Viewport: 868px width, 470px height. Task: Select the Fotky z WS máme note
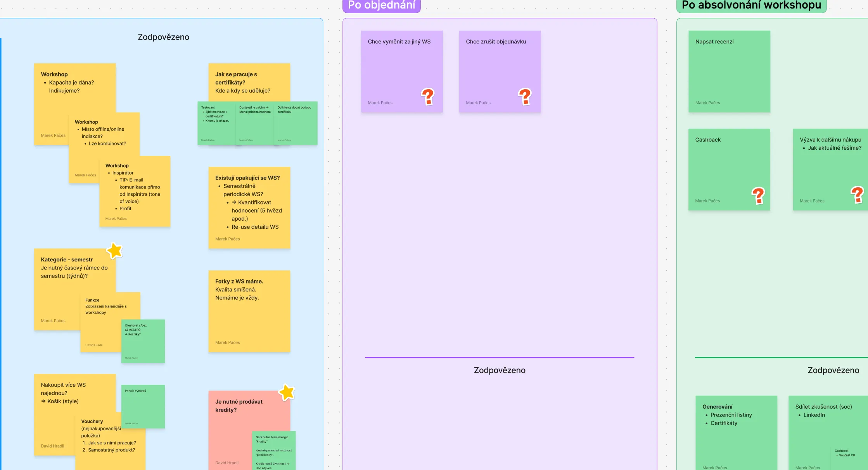pos(249,311)
